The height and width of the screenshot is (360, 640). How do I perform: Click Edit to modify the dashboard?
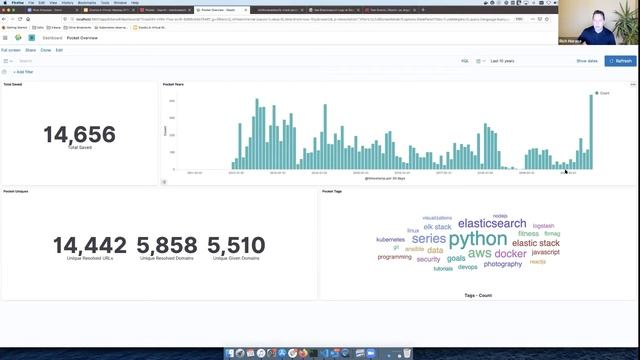click(x=59, y=50)
